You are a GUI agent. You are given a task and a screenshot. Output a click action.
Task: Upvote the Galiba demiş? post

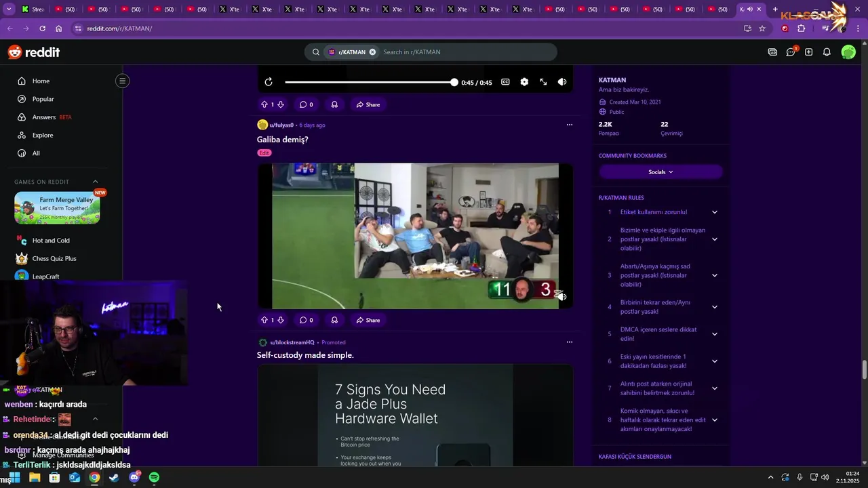tap(264, 320)
